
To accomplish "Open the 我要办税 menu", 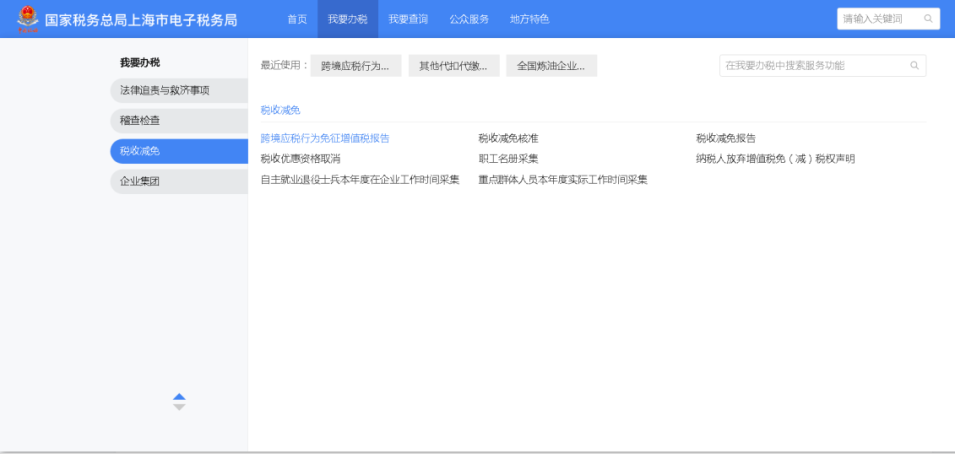I will (348, 19).
